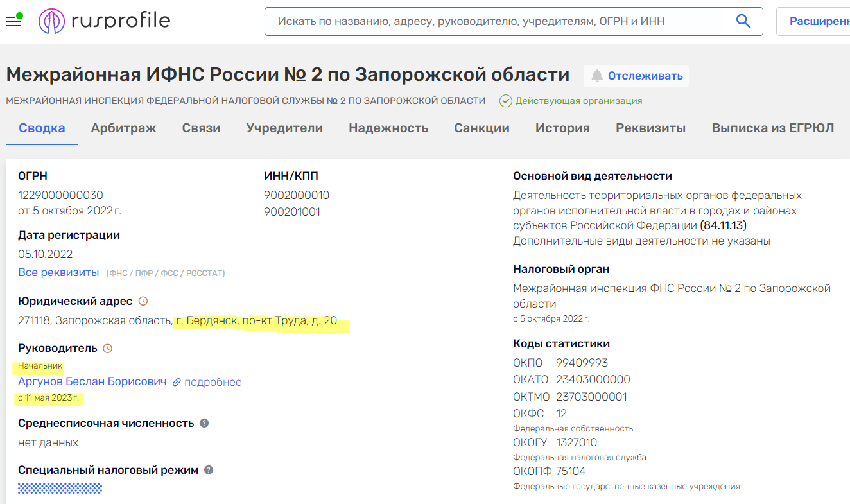Click the chain-link icon before подробнее
The height and width of the screenshot is (504, 850).
point(177,382)
